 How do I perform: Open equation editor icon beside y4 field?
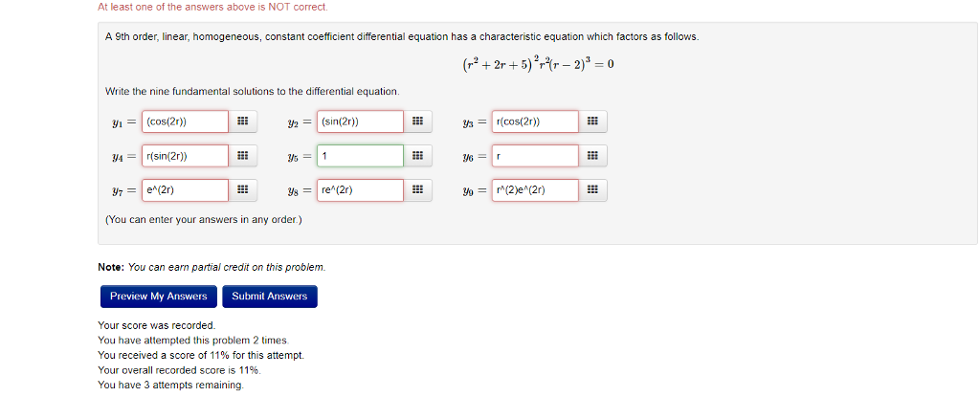(x=242, y=156)
